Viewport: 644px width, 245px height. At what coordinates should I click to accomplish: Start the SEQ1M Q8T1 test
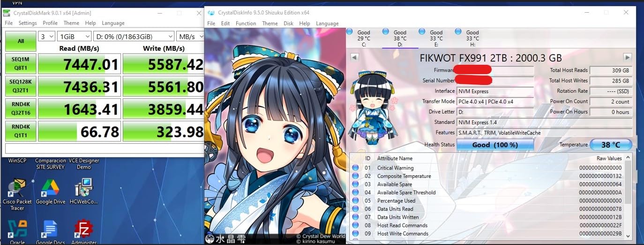[x=21, y=63]
